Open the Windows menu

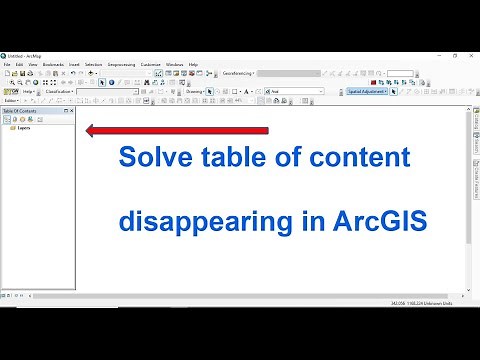click(x=174, y=64)
